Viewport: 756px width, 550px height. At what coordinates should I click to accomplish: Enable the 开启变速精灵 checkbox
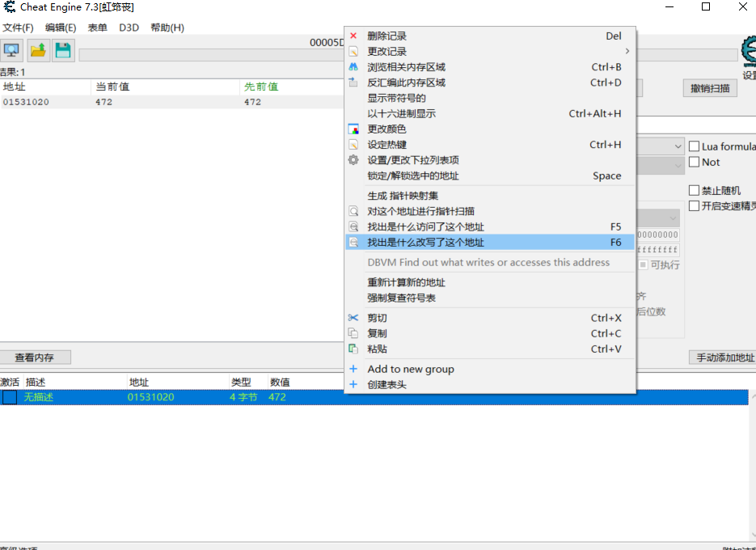point(694,205)
